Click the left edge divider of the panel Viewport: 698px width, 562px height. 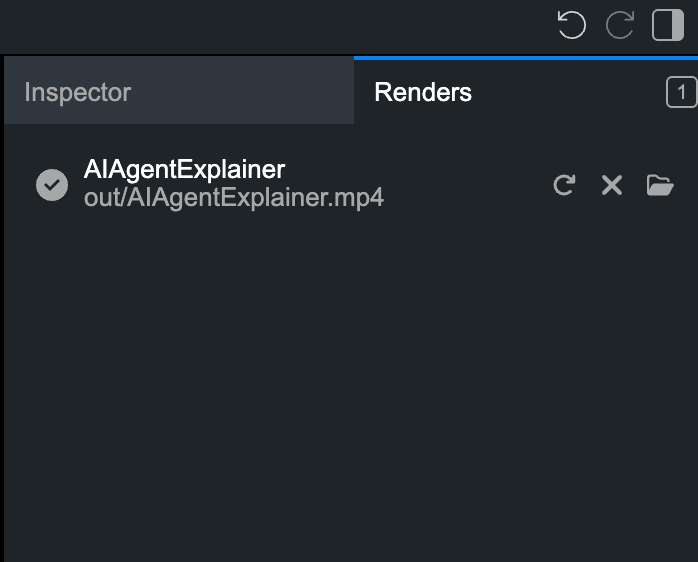[x=2, y=308]
